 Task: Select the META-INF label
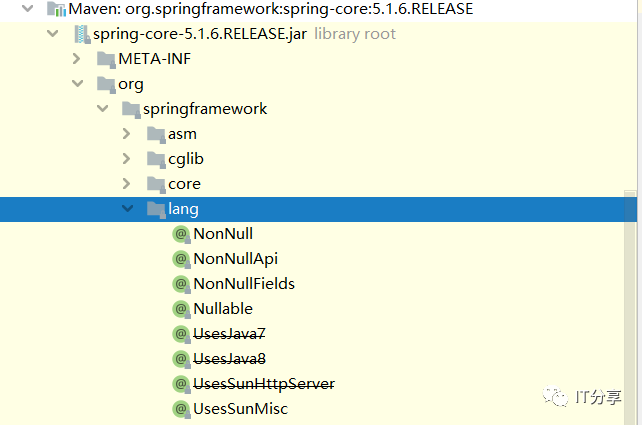pos(154,59)
